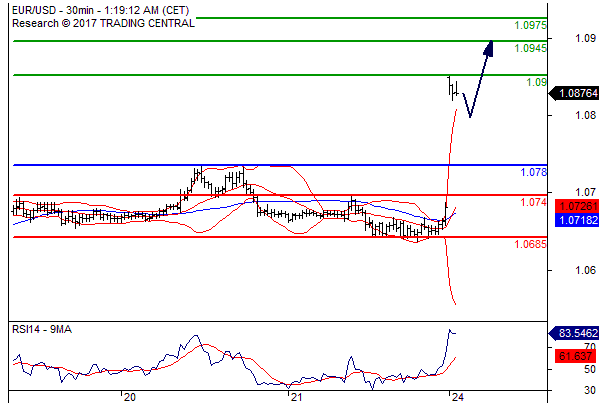Viewport: 616px width, 414px height.
Task: Click the red 1.074 support label
Action: (x=534, y=202)
